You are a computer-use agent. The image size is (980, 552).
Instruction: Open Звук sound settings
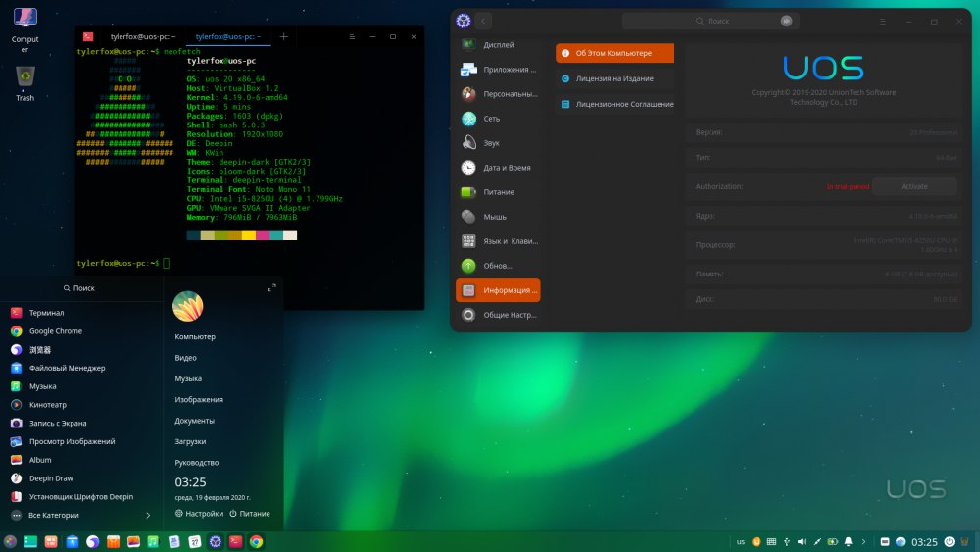click(x=498, y=143)
